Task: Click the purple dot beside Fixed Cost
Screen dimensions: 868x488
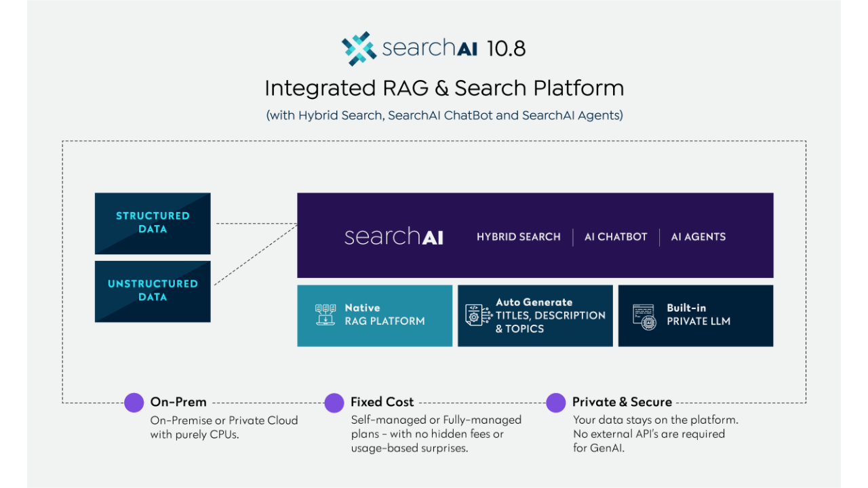Action: click(x=334, y=403)
